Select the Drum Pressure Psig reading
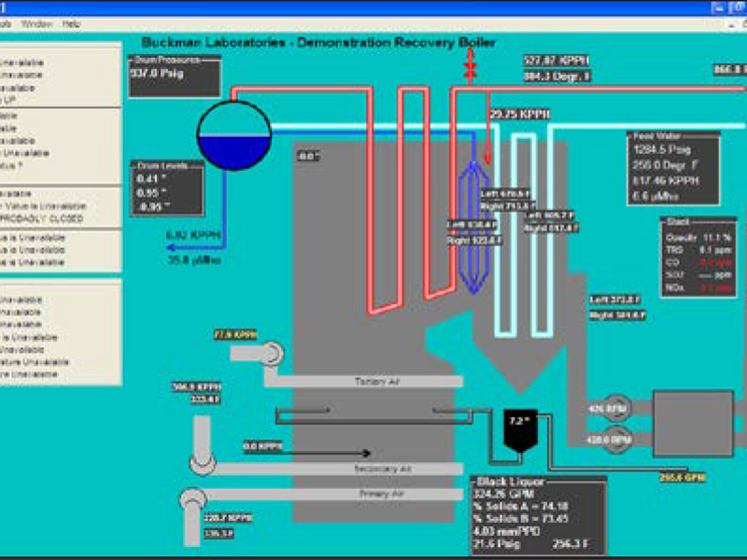Screen dimensions: 747x560 (x=157, y=74)
